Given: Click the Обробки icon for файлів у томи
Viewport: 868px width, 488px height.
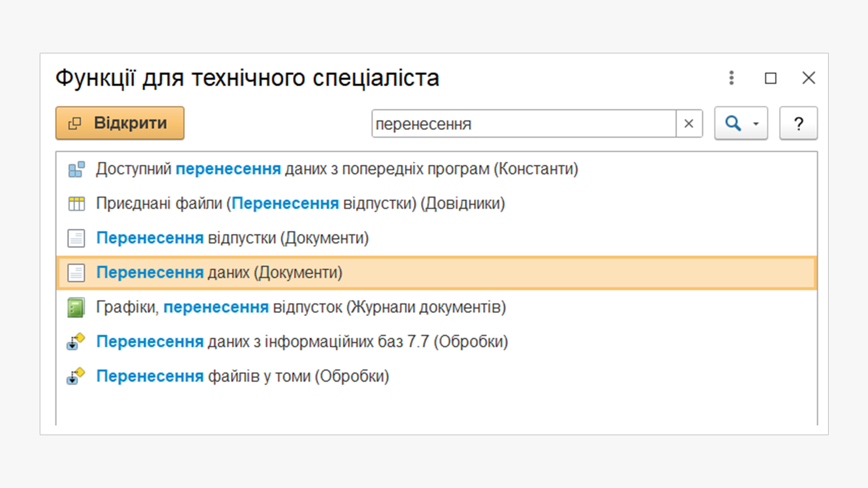Looking at the screenshot, I should (76, 376).
